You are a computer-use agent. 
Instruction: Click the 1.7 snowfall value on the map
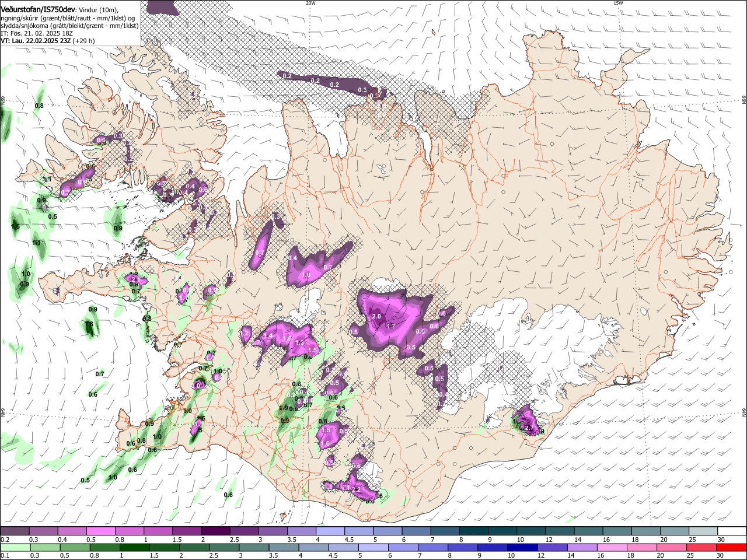coord(392,326)
